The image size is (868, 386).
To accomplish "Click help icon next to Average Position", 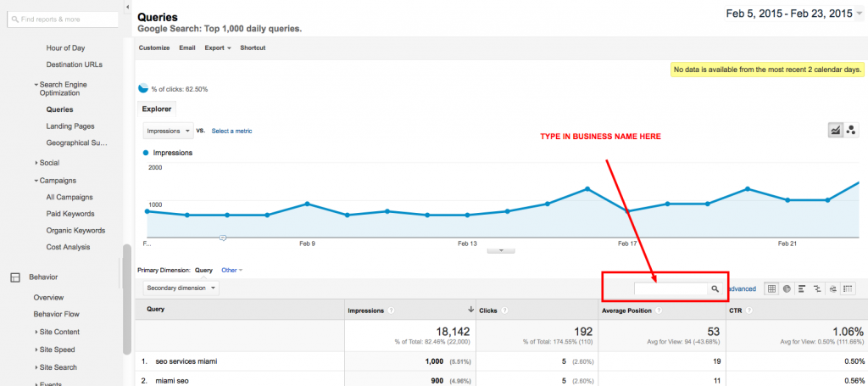I will click(x=659, y=310).
